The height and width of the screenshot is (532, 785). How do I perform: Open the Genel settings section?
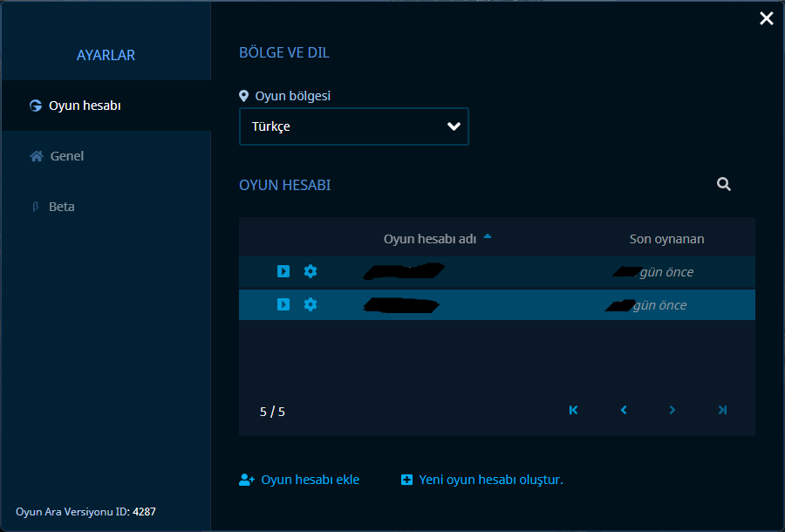point(106,156)
